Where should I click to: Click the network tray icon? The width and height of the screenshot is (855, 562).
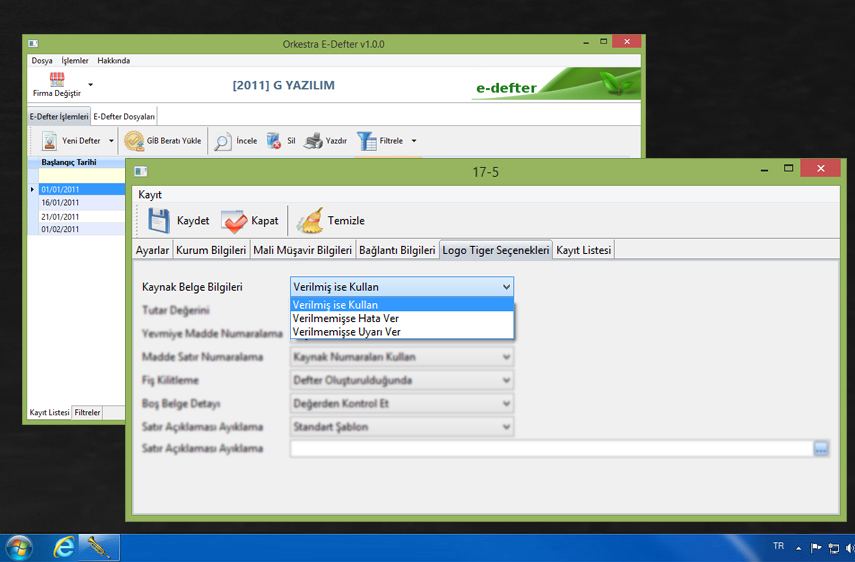click(x=833, y=548)
